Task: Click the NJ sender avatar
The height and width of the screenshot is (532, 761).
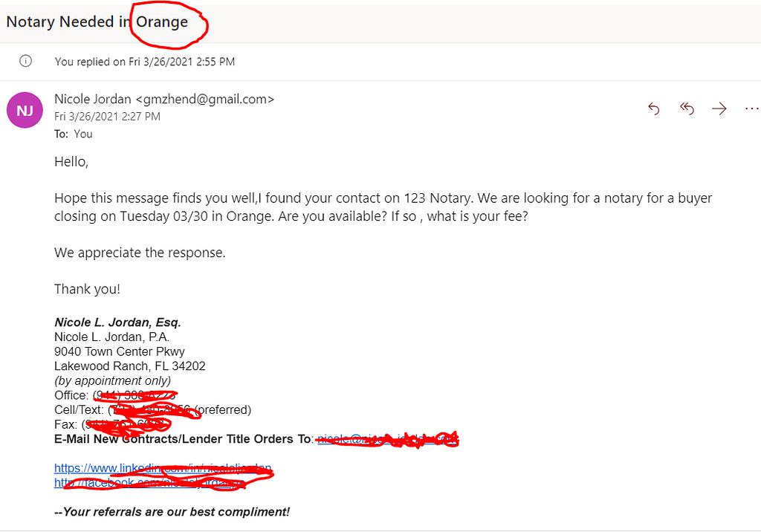Action: click(25, 111)
